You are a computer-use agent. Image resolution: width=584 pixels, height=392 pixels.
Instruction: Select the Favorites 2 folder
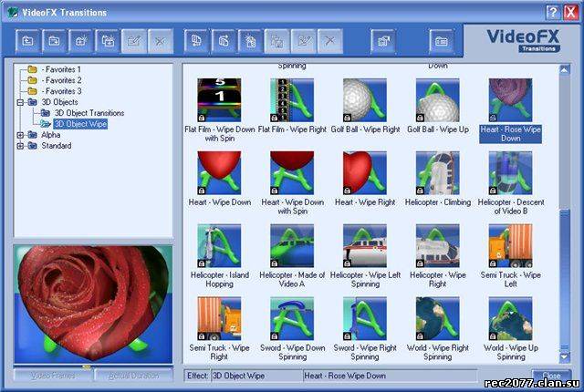(61, 80)
